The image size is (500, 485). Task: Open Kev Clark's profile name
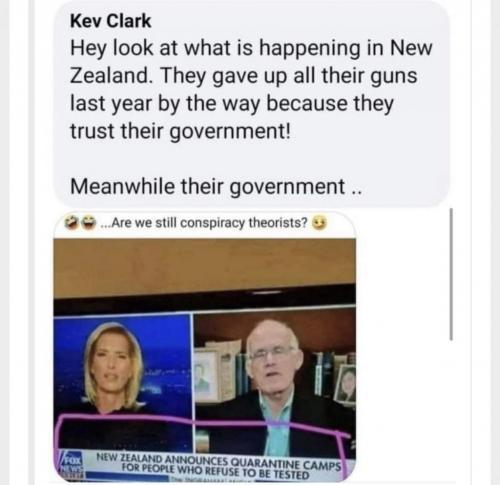coord(111,21)
